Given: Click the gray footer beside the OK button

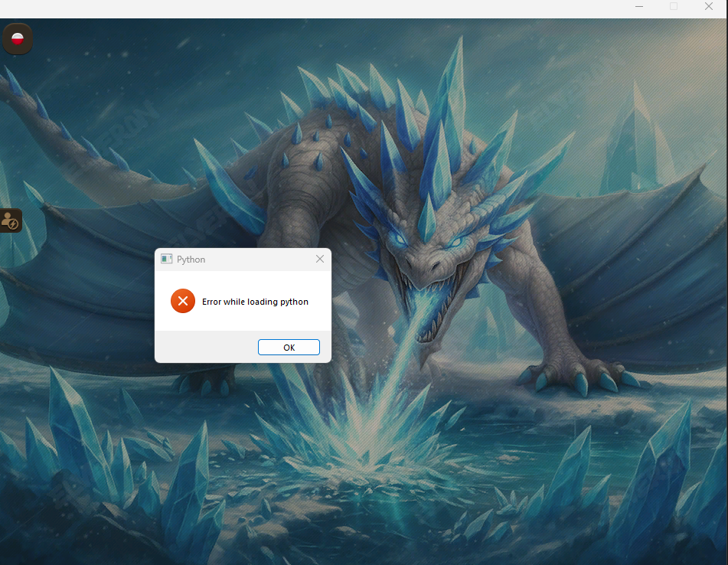Looking at the screenshot, I should 205,347.
